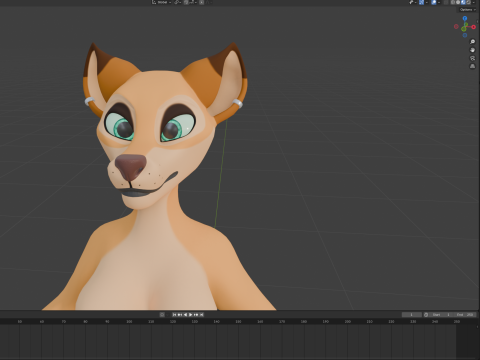
Task: Click the red X axis on gizmo
Action: [x=473, y=27]
